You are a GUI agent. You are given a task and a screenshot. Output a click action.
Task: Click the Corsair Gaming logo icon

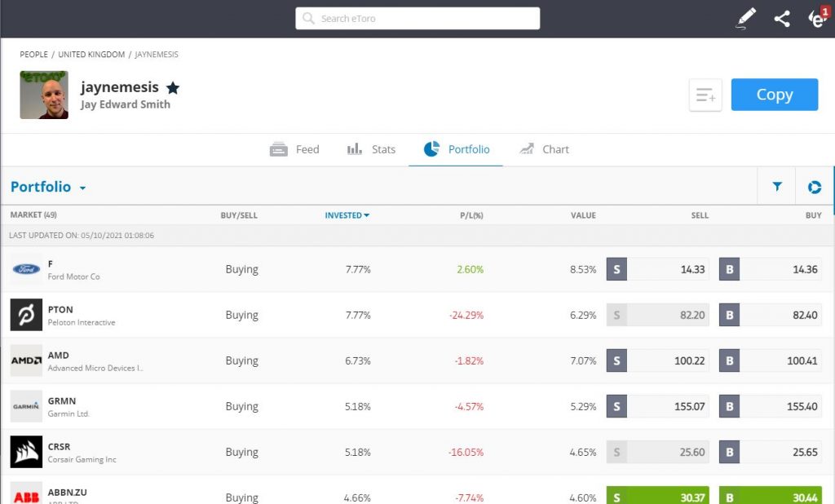(x=26, y=452)
